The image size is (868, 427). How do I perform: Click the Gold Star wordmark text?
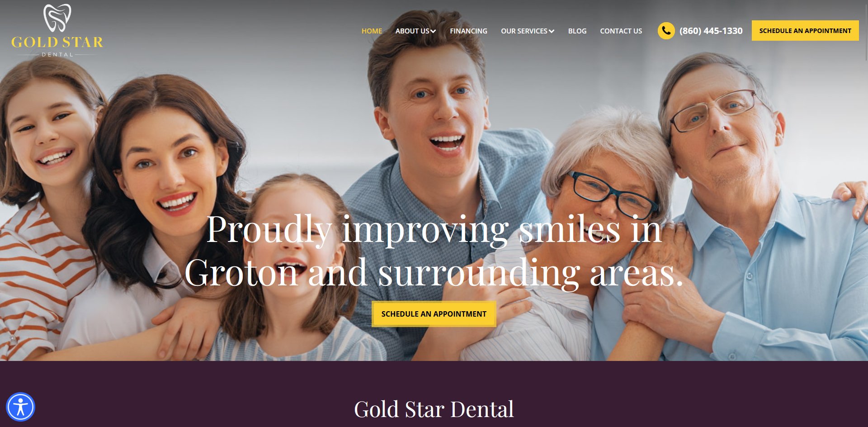(57, 42)
